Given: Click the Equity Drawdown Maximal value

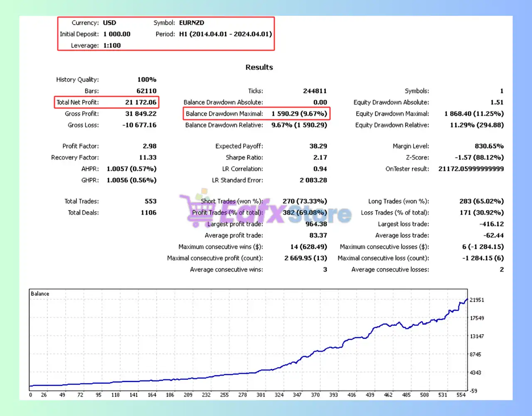Looking at the screenshot, I should [474, 113].
